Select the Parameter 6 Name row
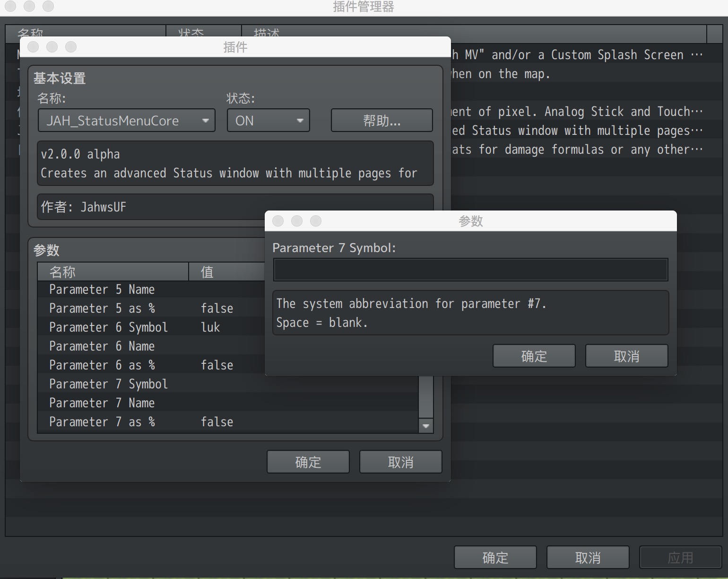 pos(151,346)
